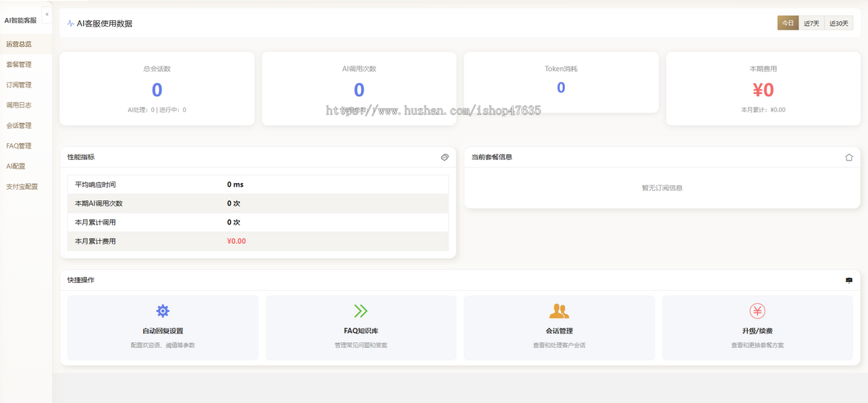
Task: Switch to the 近7天 time range
Action: pyautogui.click(x=812, y=23)
